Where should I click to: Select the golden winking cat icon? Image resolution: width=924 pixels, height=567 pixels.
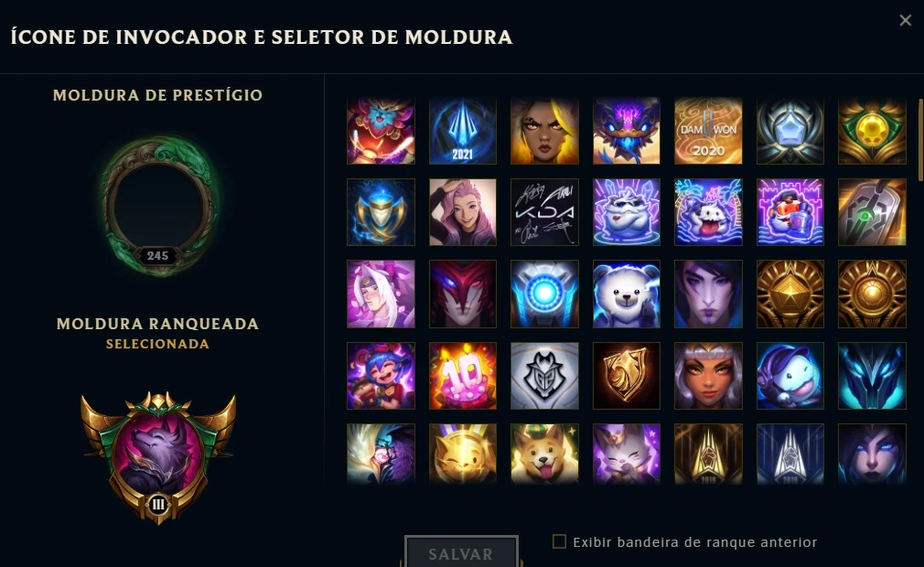463,454
